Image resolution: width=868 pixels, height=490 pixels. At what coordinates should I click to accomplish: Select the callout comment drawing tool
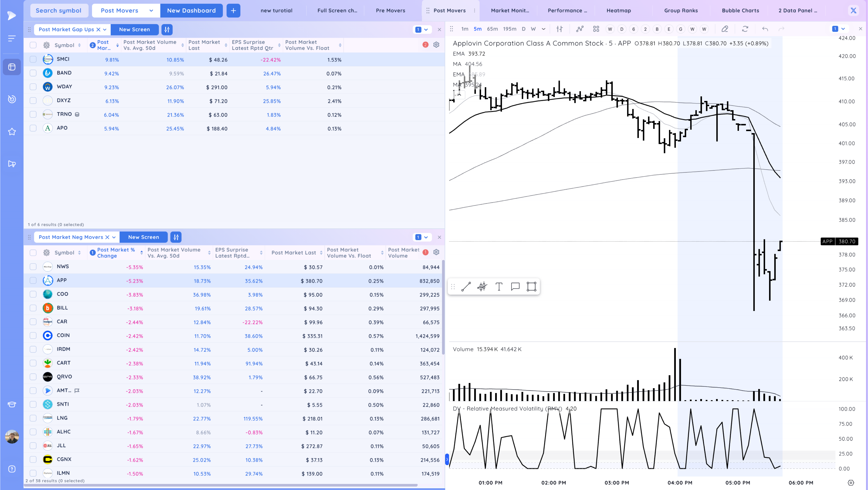coord(515,287)
